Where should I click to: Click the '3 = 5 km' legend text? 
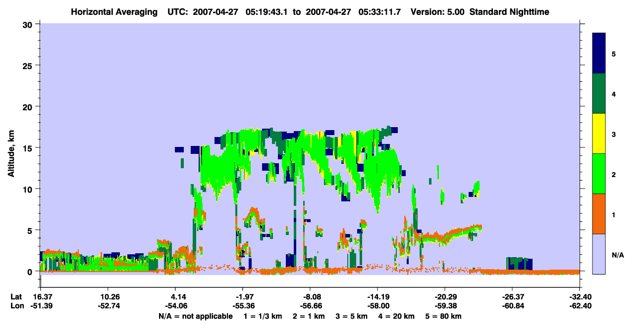[x=352, y=316]
